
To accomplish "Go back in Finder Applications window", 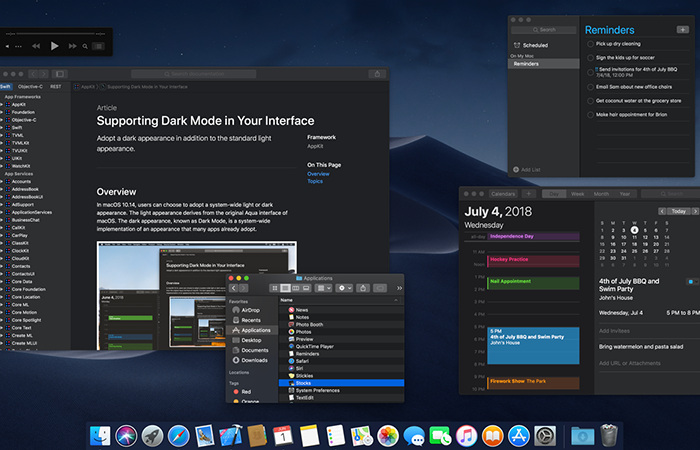I will (x=233, y=288).
